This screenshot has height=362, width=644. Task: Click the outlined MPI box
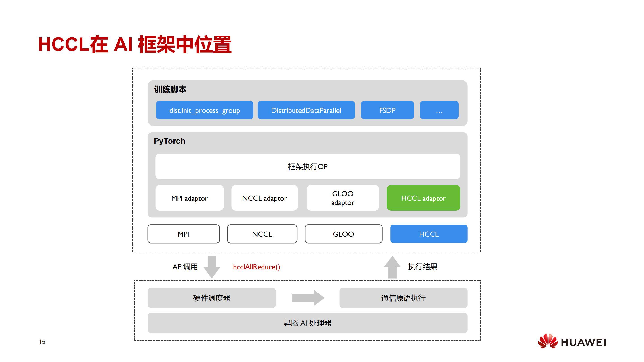(184, 234)
